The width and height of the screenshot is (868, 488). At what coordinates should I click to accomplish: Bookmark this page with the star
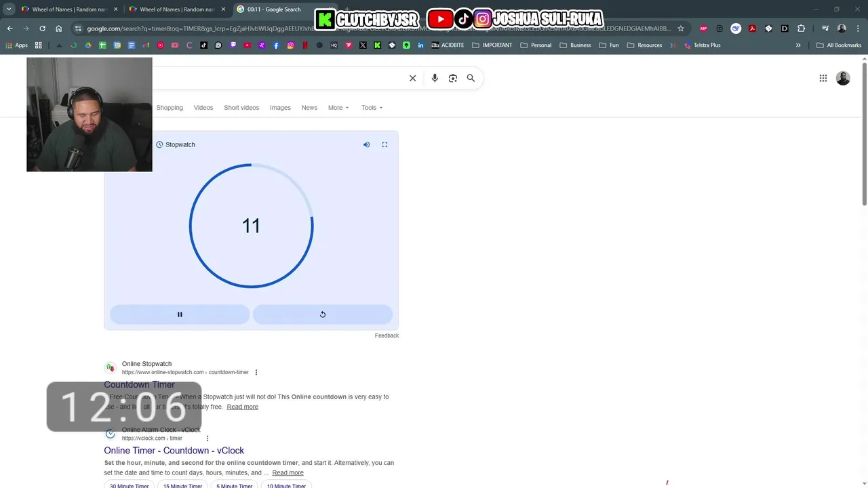click(681, 28)
